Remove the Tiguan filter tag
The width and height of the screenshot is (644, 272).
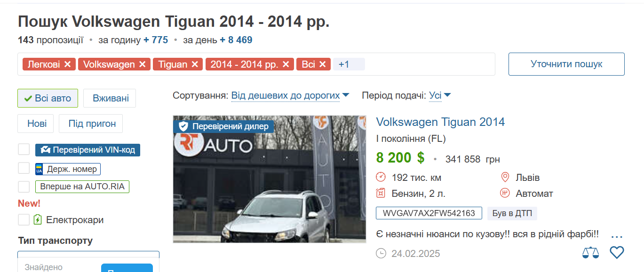coord(195,64)
